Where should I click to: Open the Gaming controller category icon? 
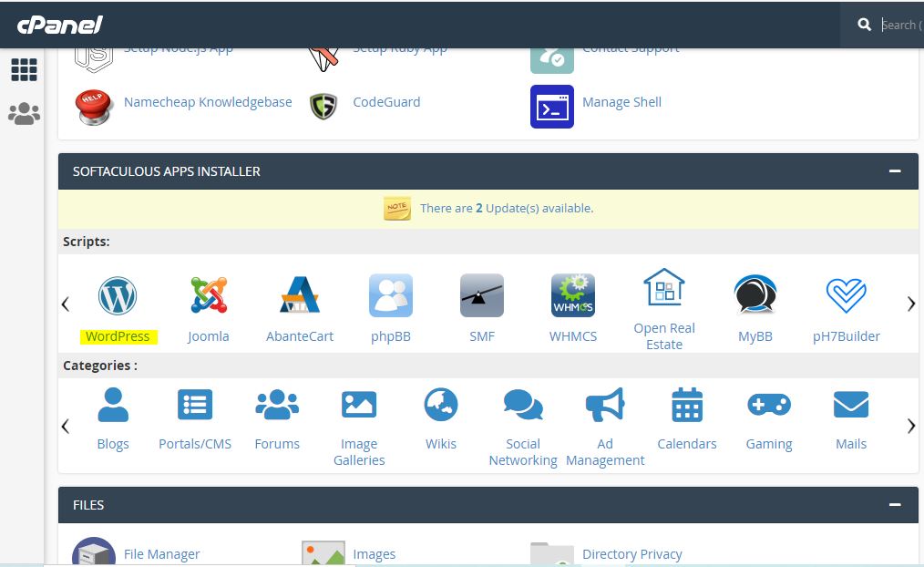[x=769, y=405]
